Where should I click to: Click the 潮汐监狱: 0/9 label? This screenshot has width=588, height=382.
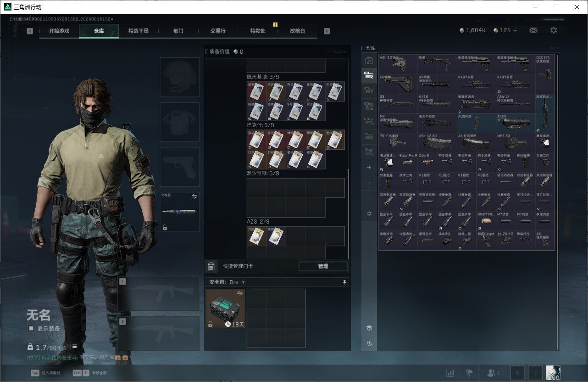[x=263, y=174]
